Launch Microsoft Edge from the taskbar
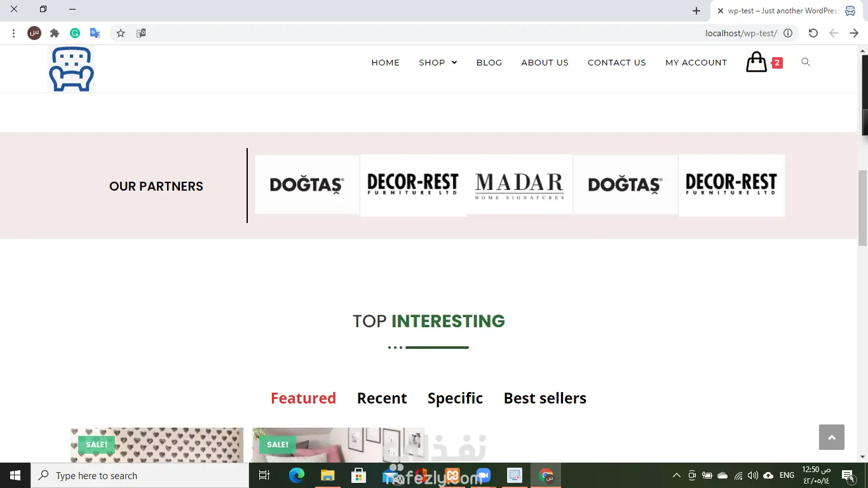This screenshot has width=868, height=488. (297, 475)
